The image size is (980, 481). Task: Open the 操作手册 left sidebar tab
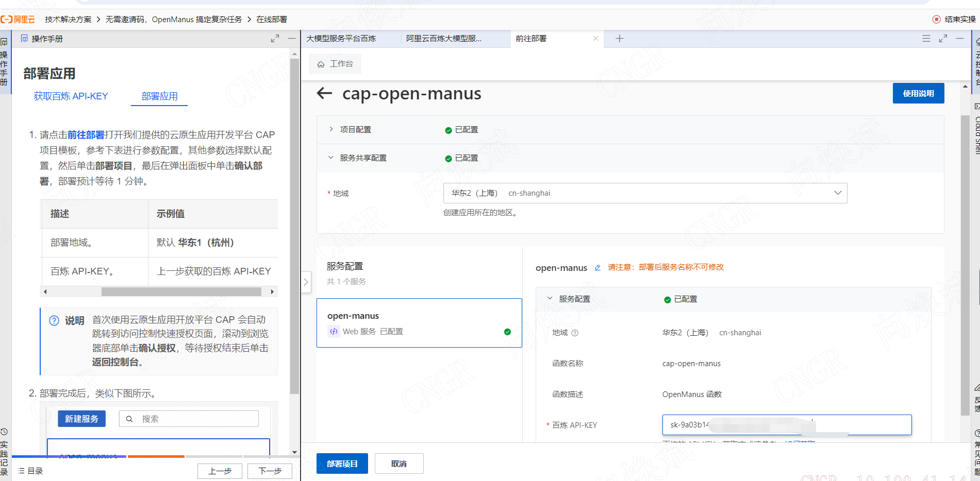[4, 62]
